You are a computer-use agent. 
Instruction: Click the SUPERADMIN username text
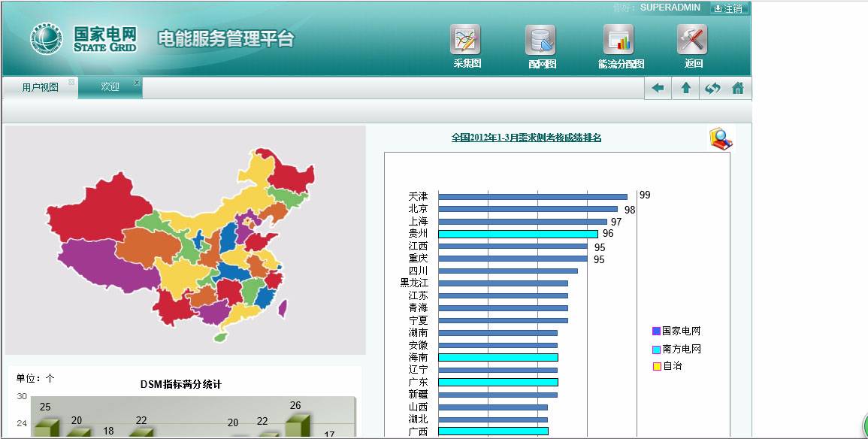pos(670,8)
